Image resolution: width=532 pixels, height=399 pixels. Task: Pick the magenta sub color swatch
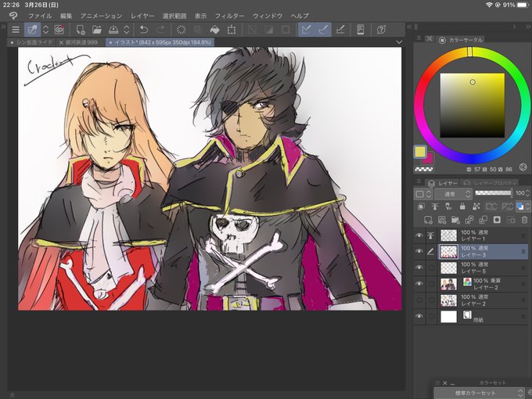point(429,159)
